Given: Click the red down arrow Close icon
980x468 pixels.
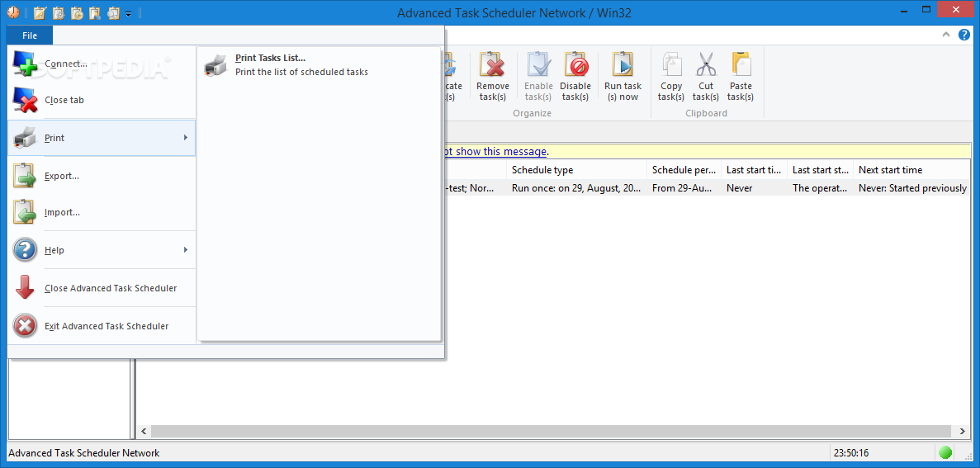Looking at the screenshot, I should coord(25,288).
